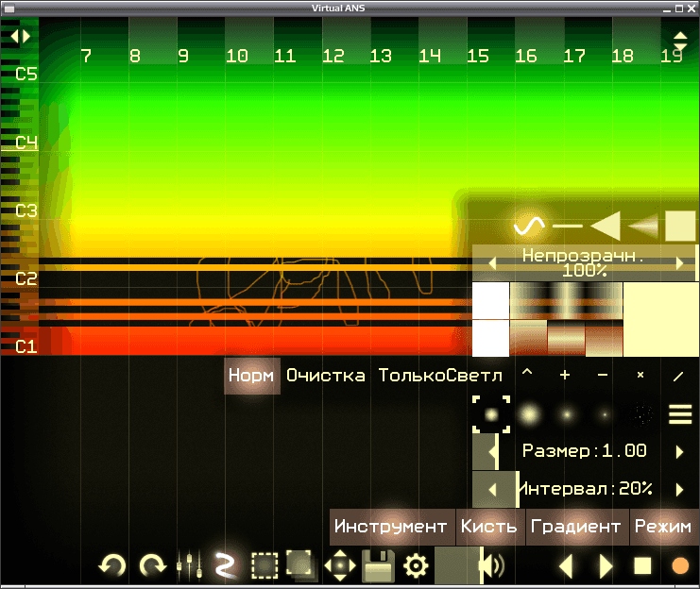Click the speaker volume icon

(x=493, y=565)
